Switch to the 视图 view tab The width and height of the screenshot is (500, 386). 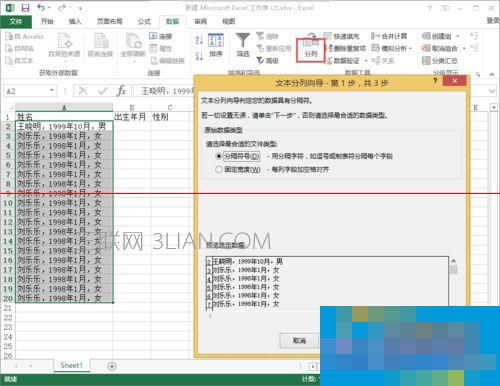(x=228, y=22)
